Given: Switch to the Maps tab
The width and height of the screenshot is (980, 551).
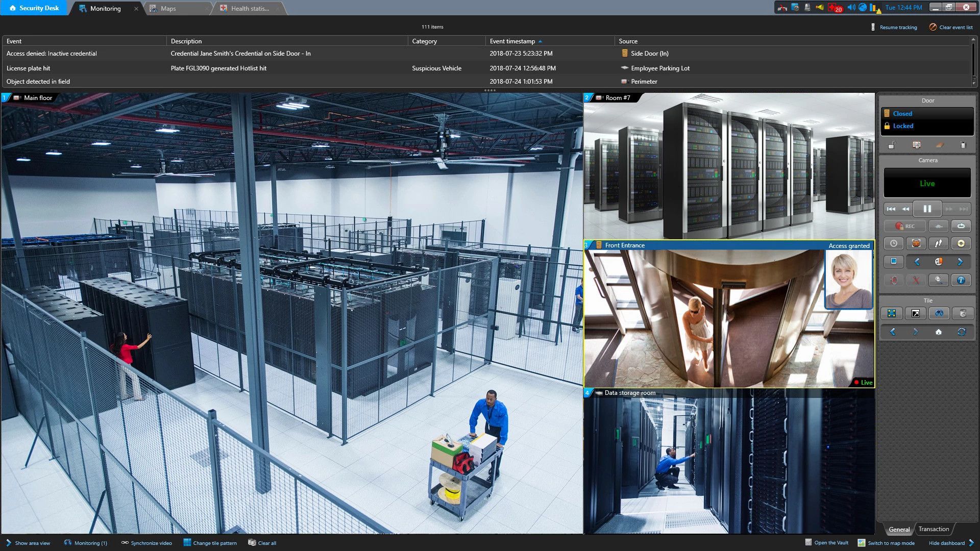Looking at the screenshot, I should click(168, 8).
